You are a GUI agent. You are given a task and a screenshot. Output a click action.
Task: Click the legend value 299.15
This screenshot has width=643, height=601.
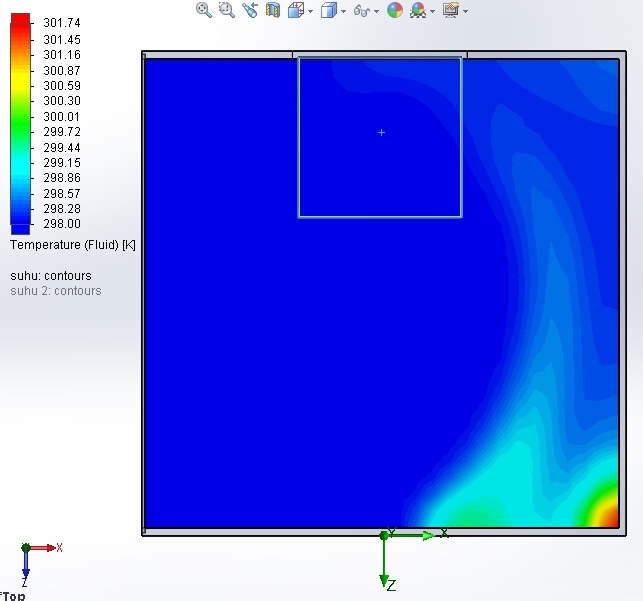[x=62, y=162]
